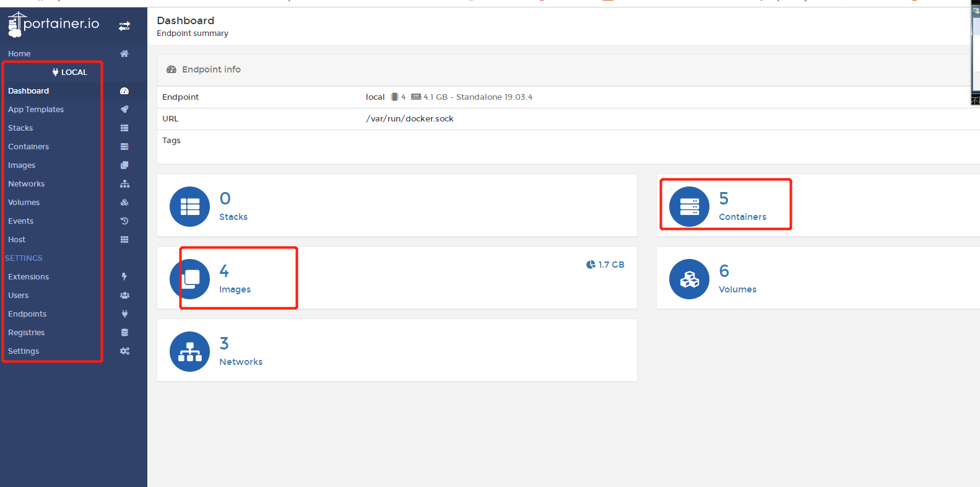Click the Images clone icon in sidebar

(124, 165)
